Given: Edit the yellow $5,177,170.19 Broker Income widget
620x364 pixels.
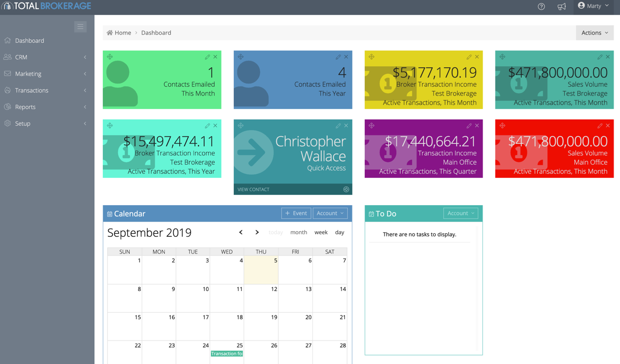Looking at the screenshot, I should click(x=469, y=57).
